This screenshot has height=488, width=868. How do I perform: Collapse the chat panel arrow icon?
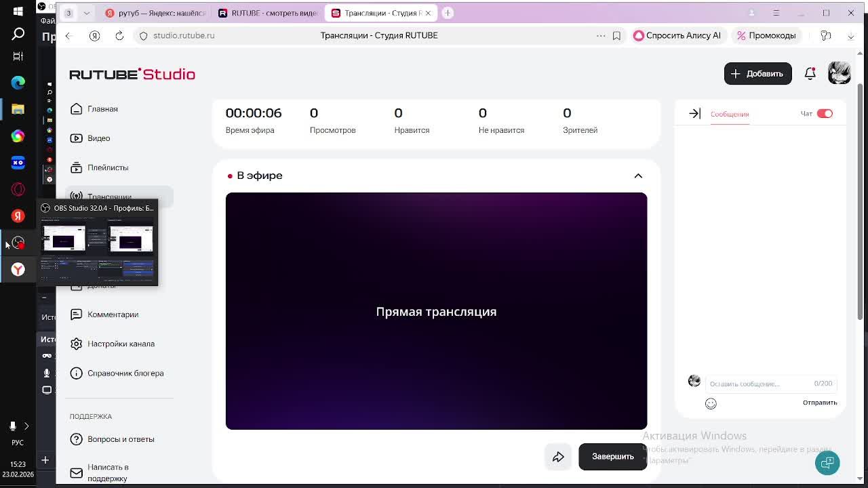tap(694, 114)
